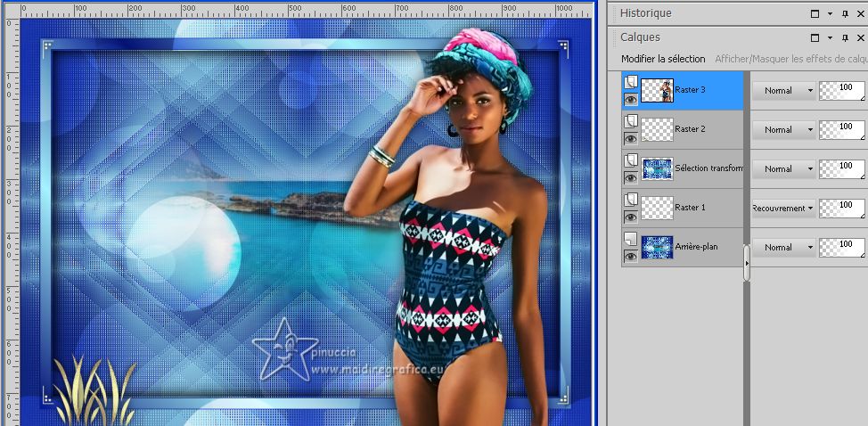Toggle visibility of Sélection transformée layer
Viewport: 868px width, 426px height.
click(x=631, y=177)
